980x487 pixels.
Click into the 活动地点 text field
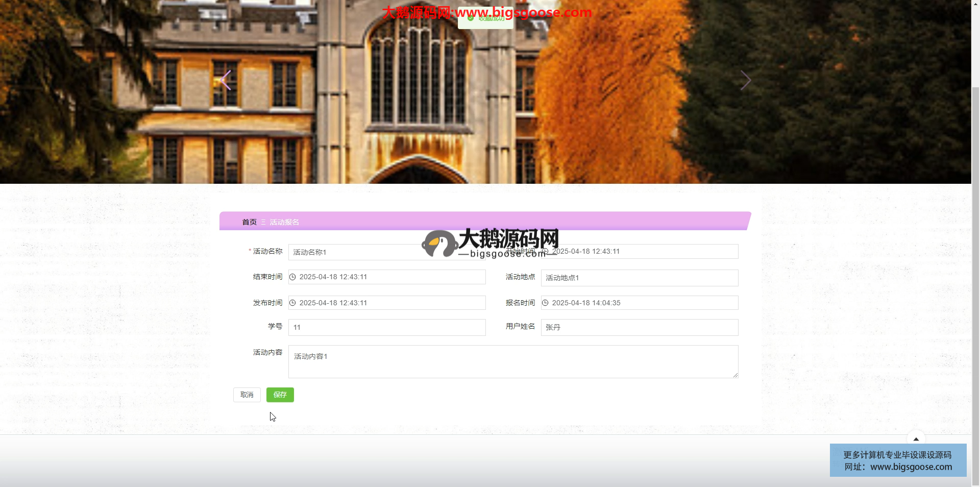[639, 278]
